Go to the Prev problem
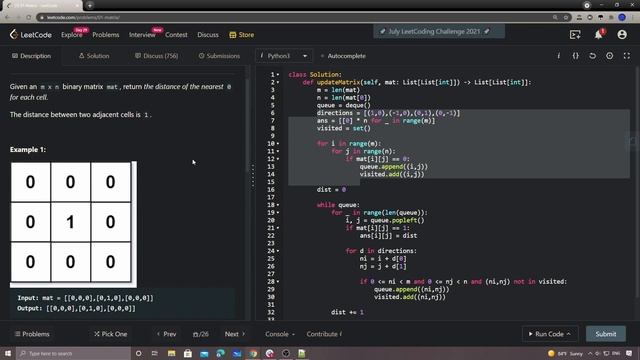This screenshot has width=640, height=360. coord(167,334)
